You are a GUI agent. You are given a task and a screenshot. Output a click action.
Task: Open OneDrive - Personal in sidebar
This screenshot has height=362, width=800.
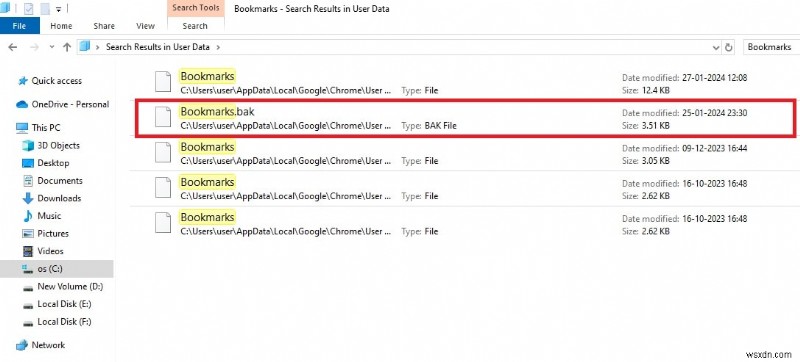click(70, 105)
